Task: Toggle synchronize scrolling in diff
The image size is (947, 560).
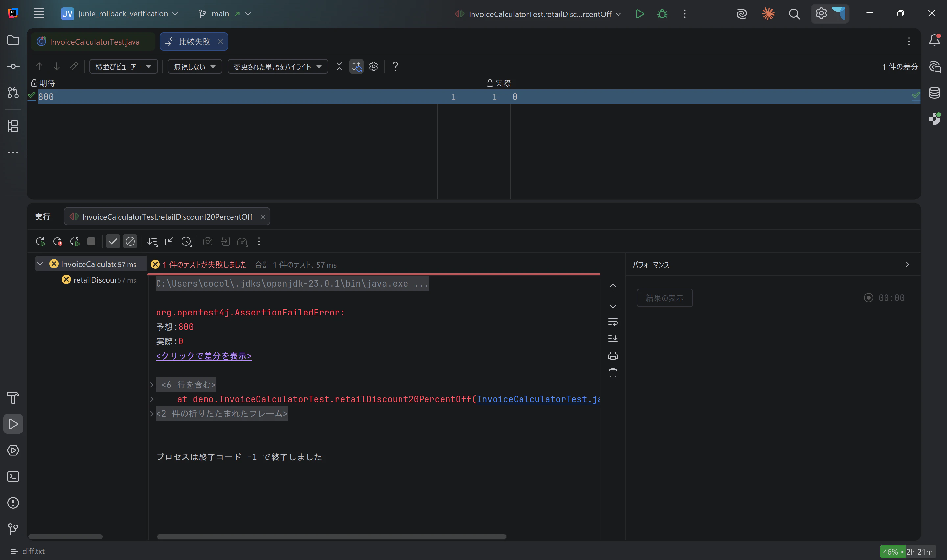Action: (356, 66)
